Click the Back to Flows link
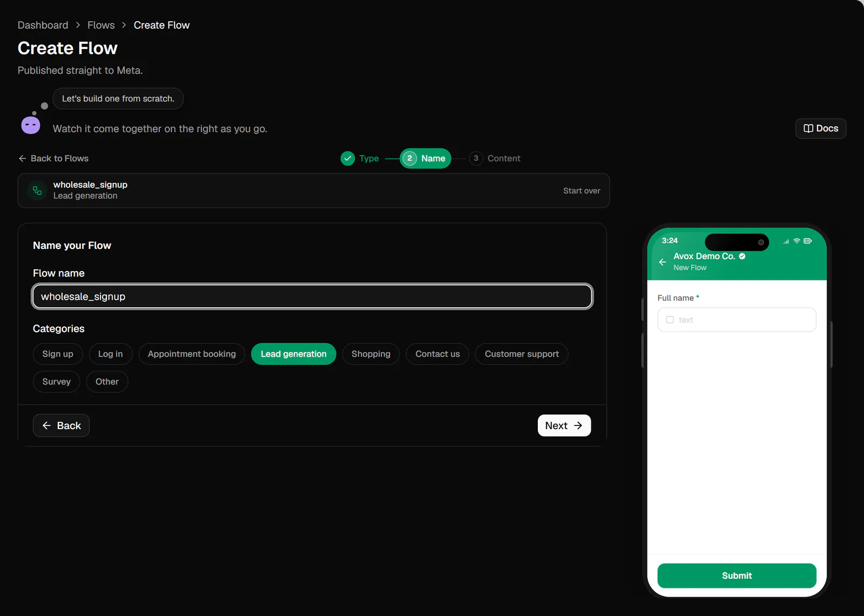This screenshot has width=864, height=616. click(53, 158)
